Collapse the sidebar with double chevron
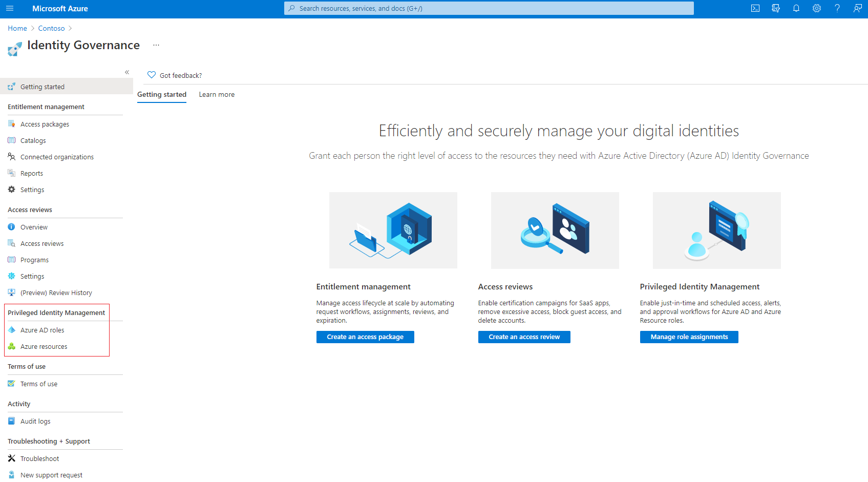 coord(127,72)
